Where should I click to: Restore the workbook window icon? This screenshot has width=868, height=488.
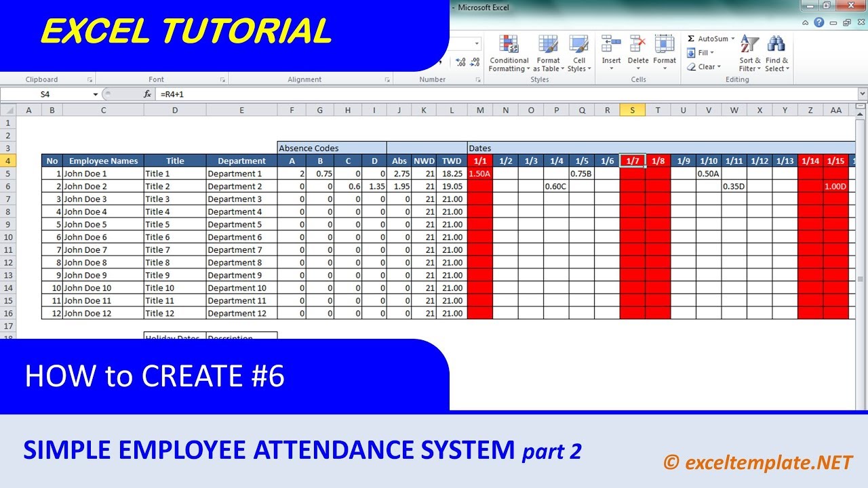point(847,22)
